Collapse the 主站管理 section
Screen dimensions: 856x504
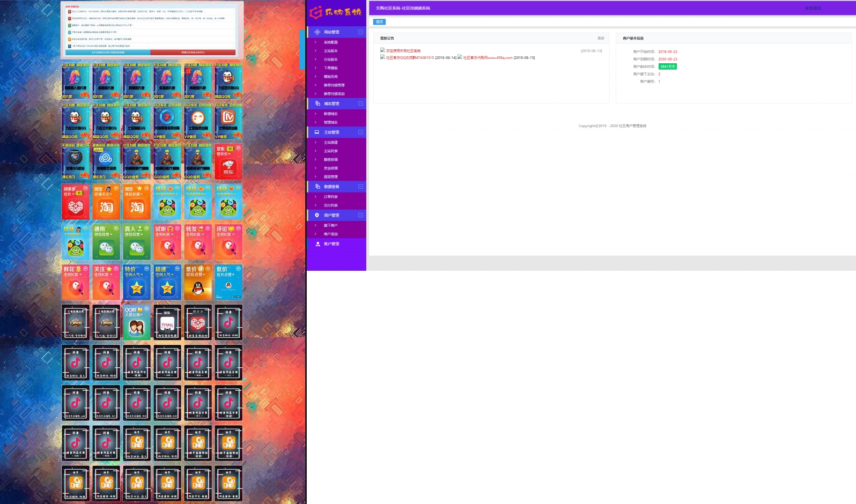click(x=360, y=132)
